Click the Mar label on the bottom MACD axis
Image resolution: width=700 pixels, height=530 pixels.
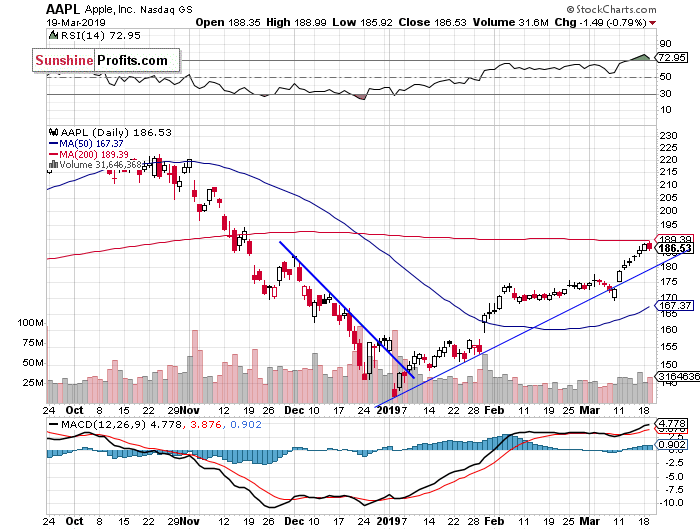click(589, 521)
